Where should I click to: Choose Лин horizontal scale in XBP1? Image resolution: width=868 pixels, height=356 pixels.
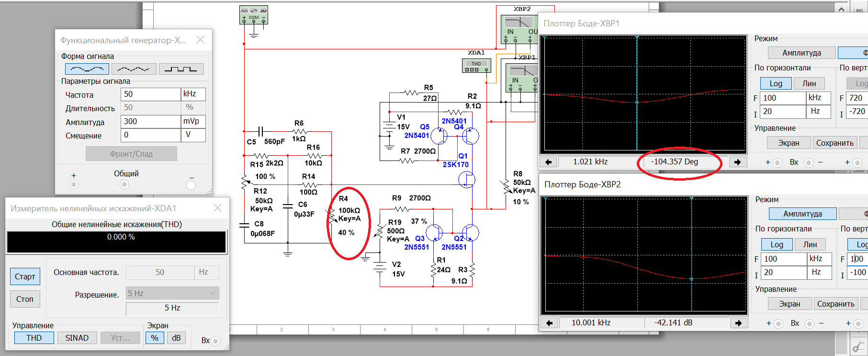809,83
